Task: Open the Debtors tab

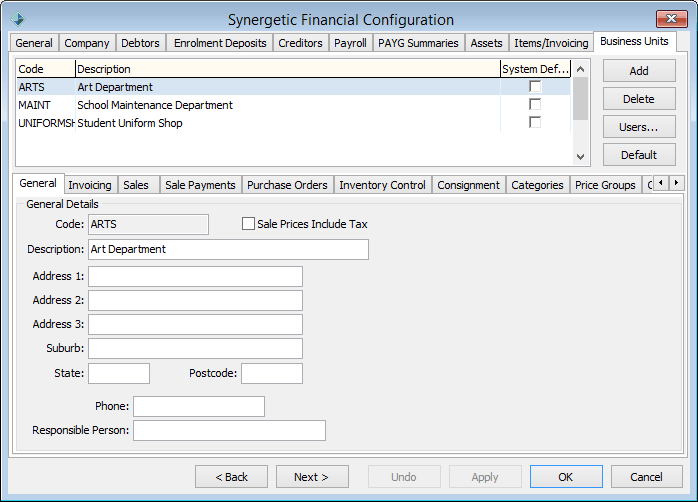Action: (x=140, y=43)
